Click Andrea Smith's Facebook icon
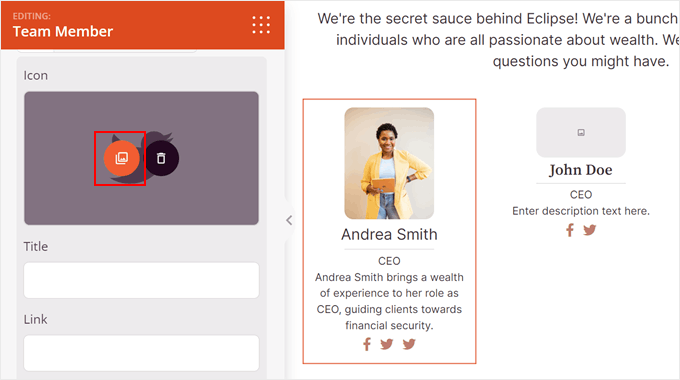The height and width of the screenshot is (380, 680). (367, 344)
